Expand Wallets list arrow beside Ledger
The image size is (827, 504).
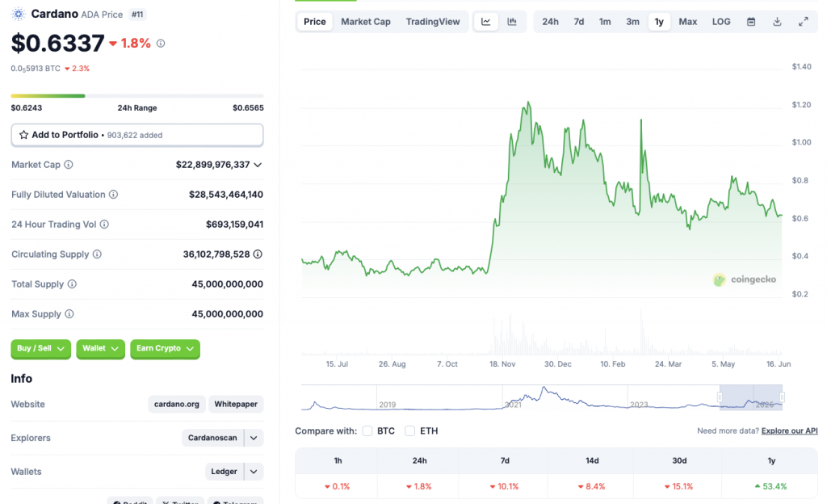[254, 472]
